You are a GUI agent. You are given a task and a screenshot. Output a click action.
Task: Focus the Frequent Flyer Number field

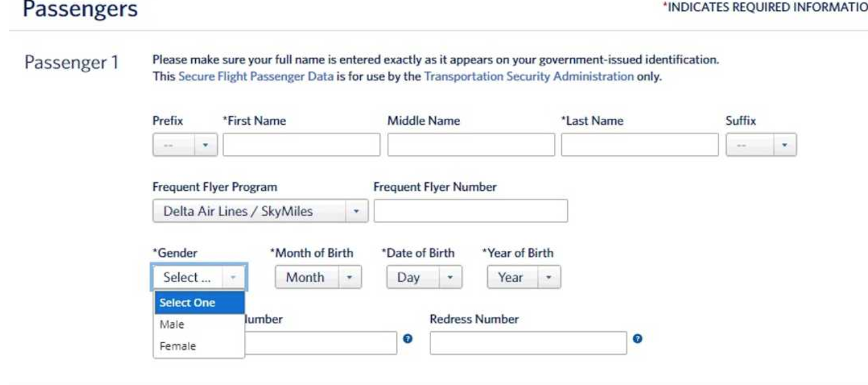(x=470, y=211)
